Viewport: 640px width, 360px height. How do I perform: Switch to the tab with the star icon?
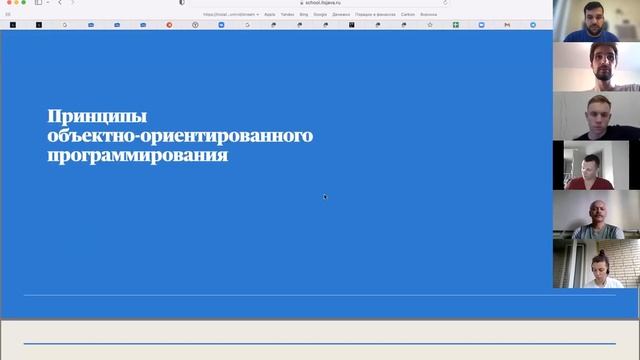coord(430,25)
